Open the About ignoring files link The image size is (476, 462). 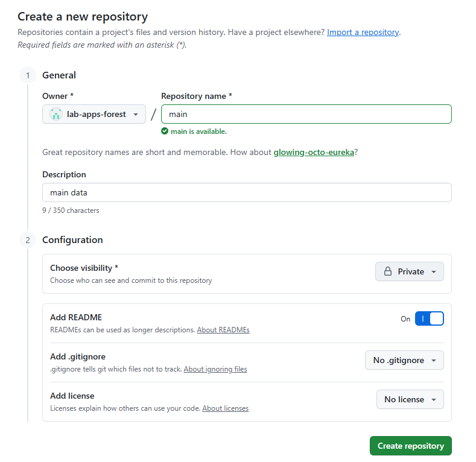[x=215, y=369]
